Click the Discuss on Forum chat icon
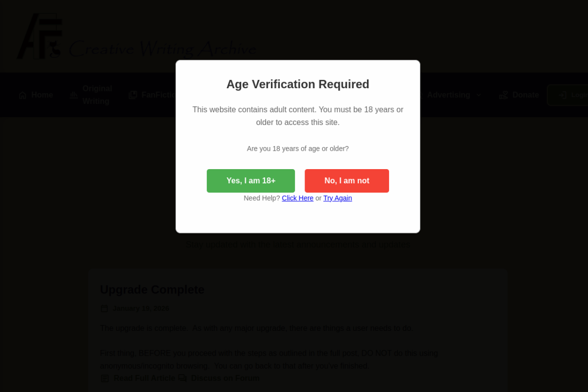The height and width of the screenshot is (392, 588). (x=182, y=378)
